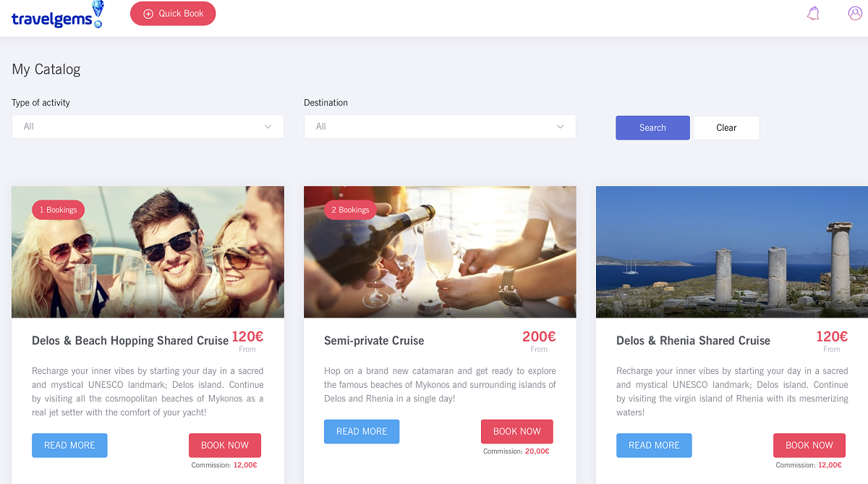The width and height of the screenshot is (868, 484).
Task: Read more about the Semi-private Cruise
Action: (x=362, y=431)
